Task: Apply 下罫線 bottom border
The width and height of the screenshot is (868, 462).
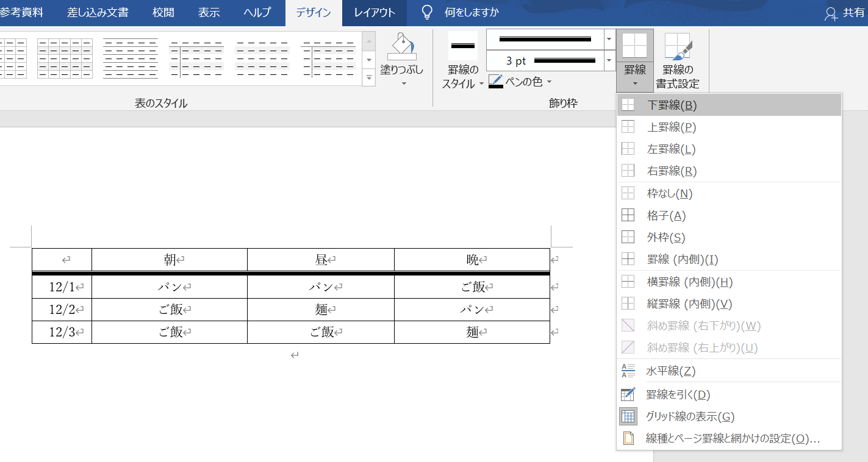Action: [671, 104]
